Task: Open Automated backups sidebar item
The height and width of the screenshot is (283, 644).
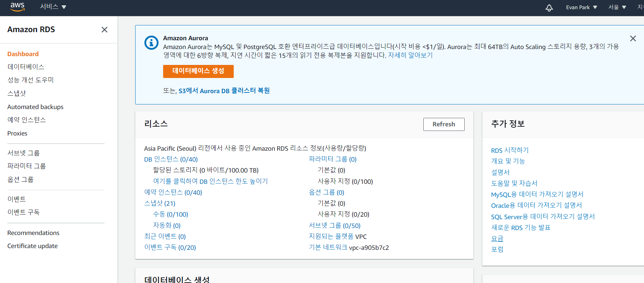Action: coord(35,107)
